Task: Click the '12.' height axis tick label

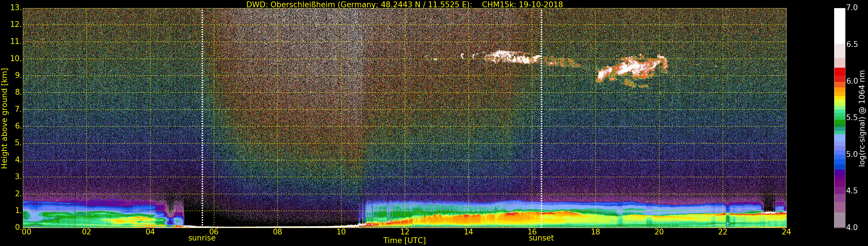Action: (16, 25)
